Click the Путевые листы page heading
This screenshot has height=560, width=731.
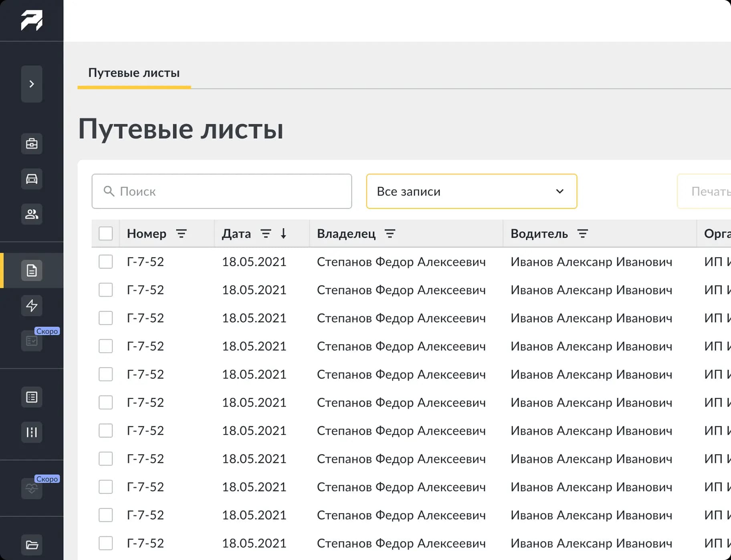click(x=181, y=129)
